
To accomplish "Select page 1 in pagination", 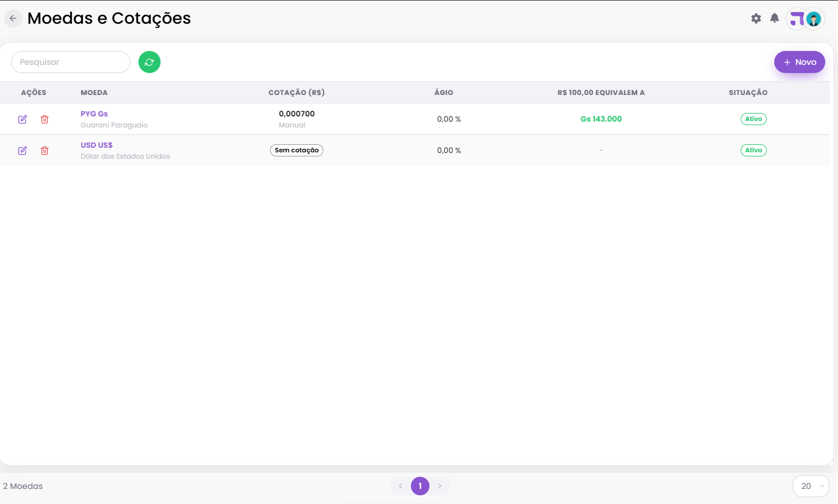I will 420,486.
